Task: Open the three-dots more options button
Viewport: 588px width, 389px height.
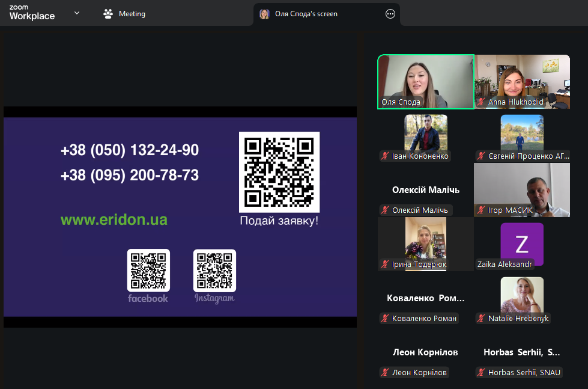Action: click(x=390, y=14)
